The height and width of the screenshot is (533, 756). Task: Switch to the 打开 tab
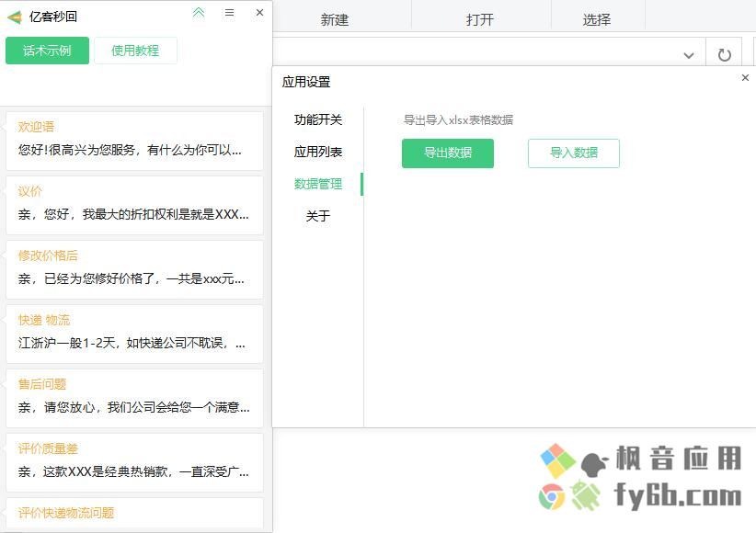tap(480, 20)
